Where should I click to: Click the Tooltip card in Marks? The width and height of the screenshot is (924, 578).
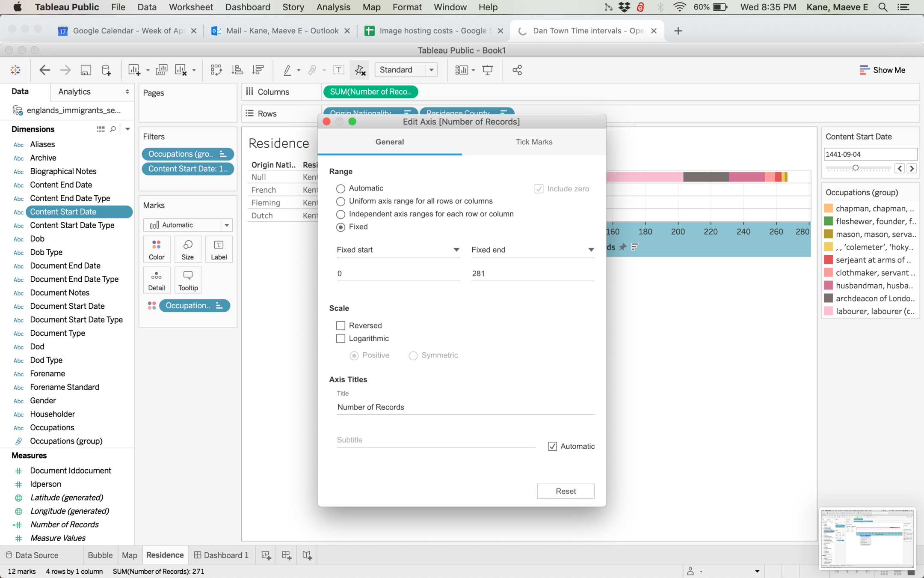point(188,280)
